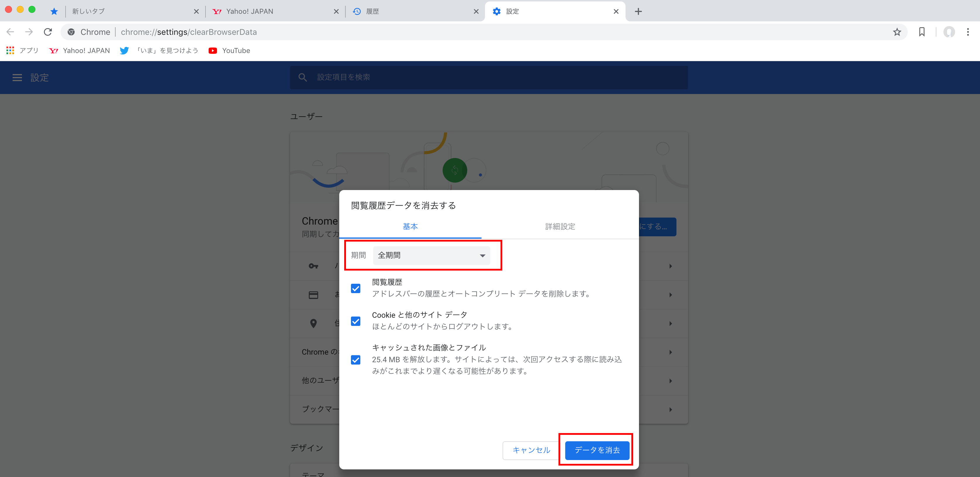Expand the ブックマーク row arrow
Image resolution: width=980 pixels, height=477 pixels.
(670, 410)
